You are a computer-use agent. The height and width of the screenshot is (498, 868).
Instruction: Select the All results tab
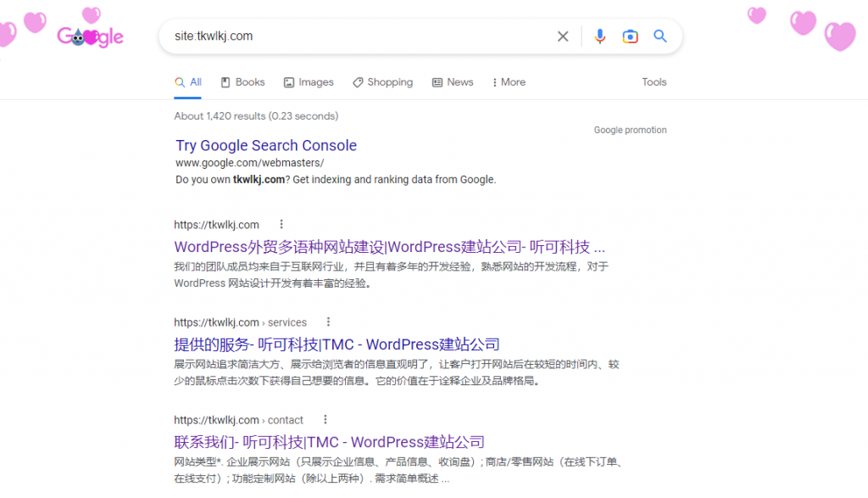point(188,82)
